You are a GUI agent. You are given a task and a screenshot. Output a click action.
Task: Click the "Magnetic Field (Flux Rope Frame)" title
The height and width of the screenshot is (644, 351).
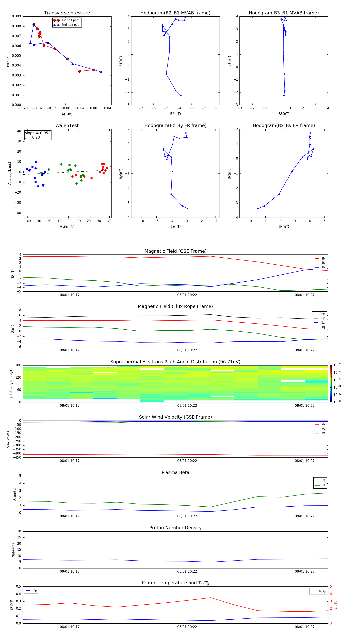tap(175, 307)
